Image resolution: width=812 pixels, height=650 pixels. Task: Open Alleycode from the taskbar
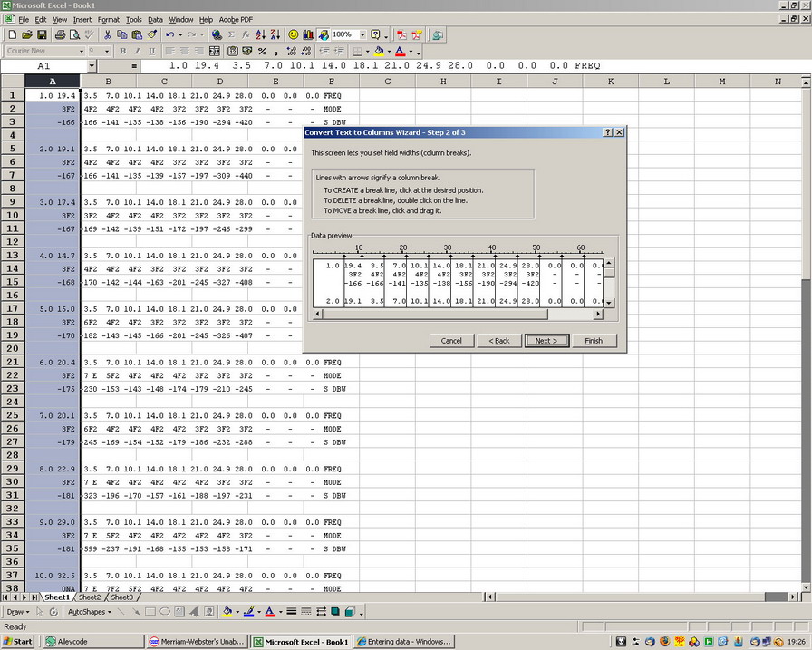click(x=93, y=642)
